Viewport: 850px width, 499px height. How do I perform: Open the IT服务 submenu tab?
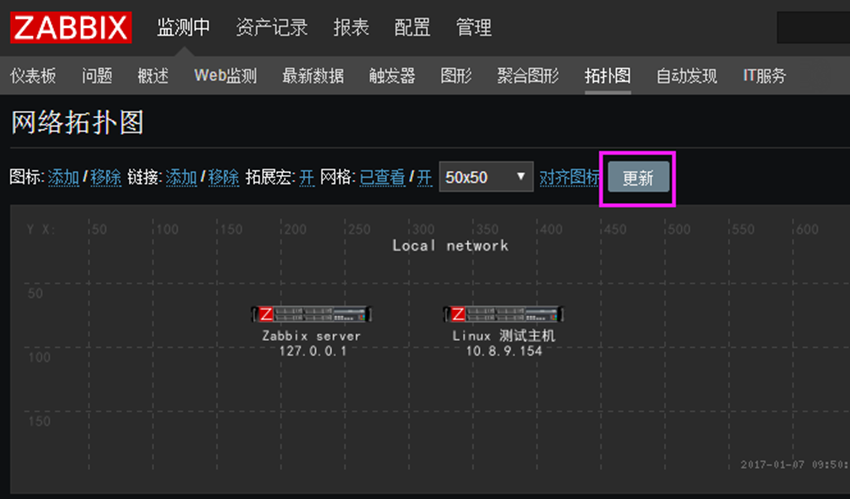(x=764, y=75)
